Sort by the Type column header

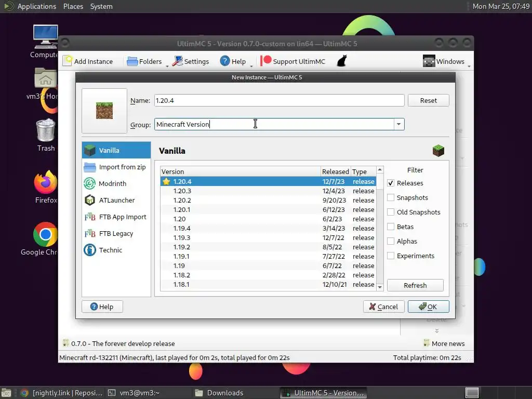[363, 171]
